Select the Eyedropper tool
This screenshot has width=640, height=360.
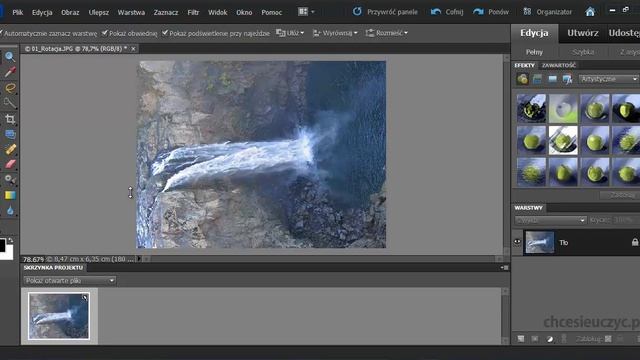(10, 72)
